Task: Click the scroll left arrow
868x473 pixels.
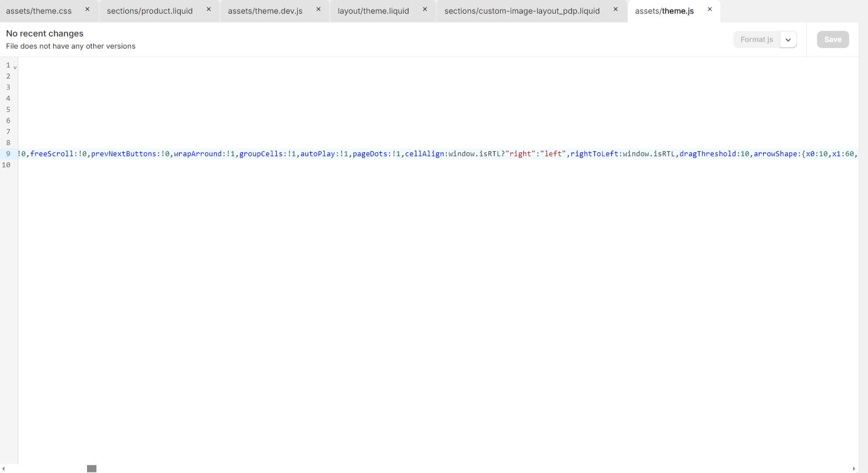Action: (x=3, y=469)
